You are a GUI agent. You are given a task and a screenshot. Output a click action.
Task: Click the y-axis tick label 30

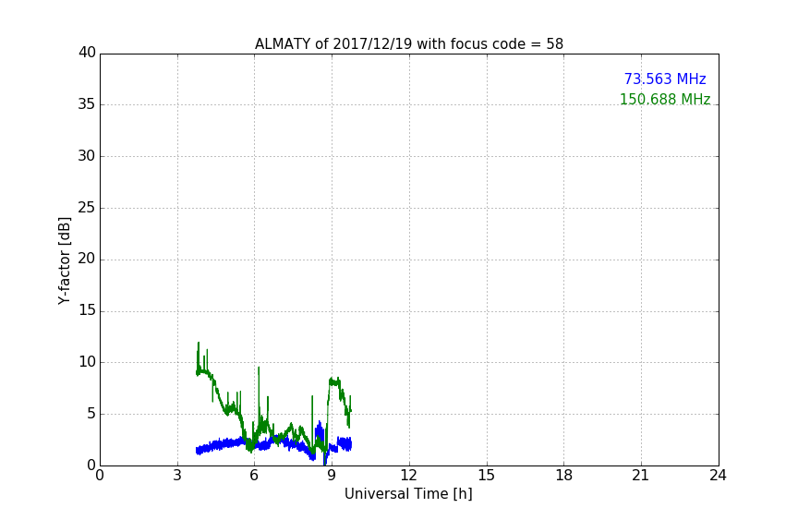[87, 156]
